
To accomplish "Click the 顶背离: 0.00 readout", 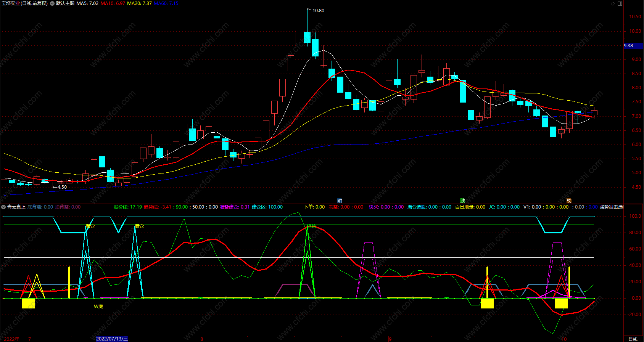I will (x=68, y=207).
